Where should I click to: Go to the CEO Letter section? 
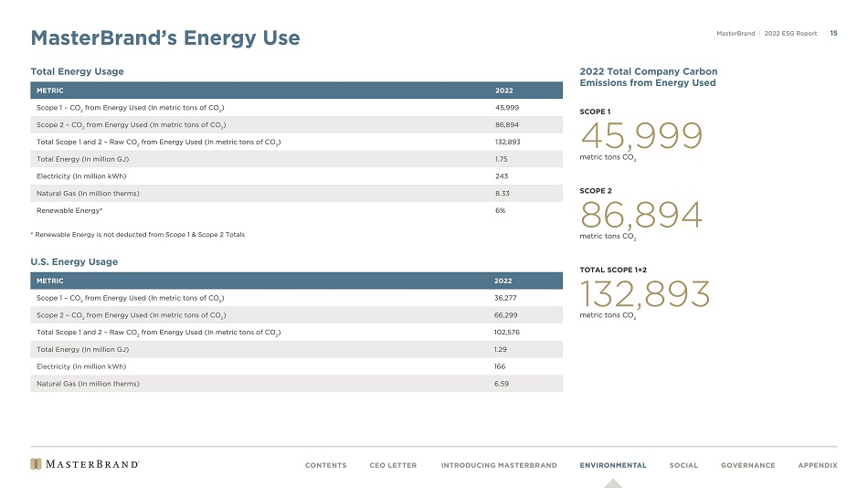click(393, 465)
